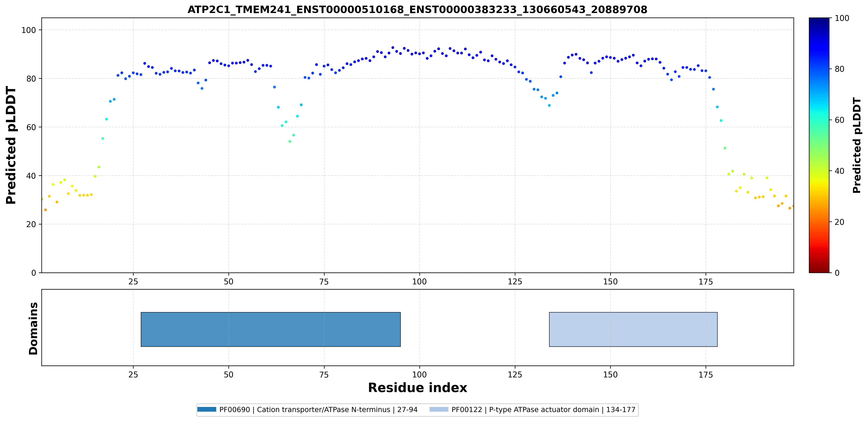Click the domains panel x-axis tick 175
Image resolution: width=868 pixels, height=422 pixels.
[706, 375]
